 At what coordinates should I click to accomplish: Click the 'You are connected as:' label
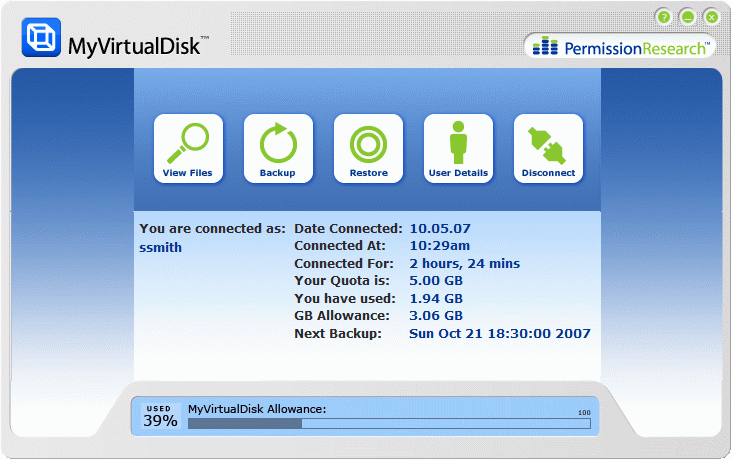[x=212, y=229]
